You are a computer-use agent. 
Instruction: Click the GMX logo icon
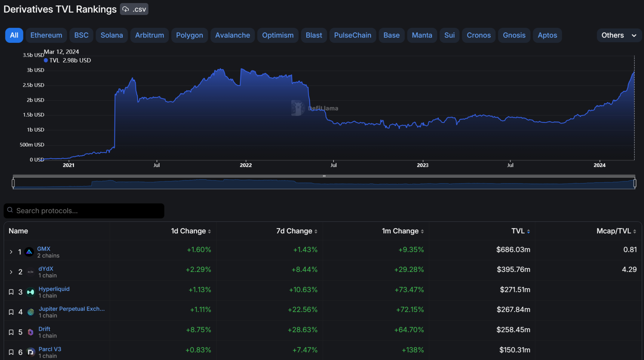[x=29, y=252]
